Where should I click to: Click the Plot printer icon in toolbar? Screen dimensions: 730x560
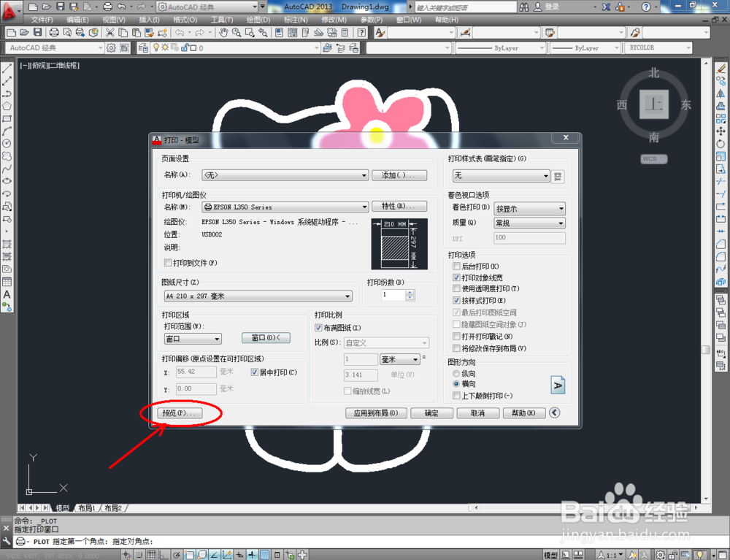pyautogui.click(x=54, y=32)
